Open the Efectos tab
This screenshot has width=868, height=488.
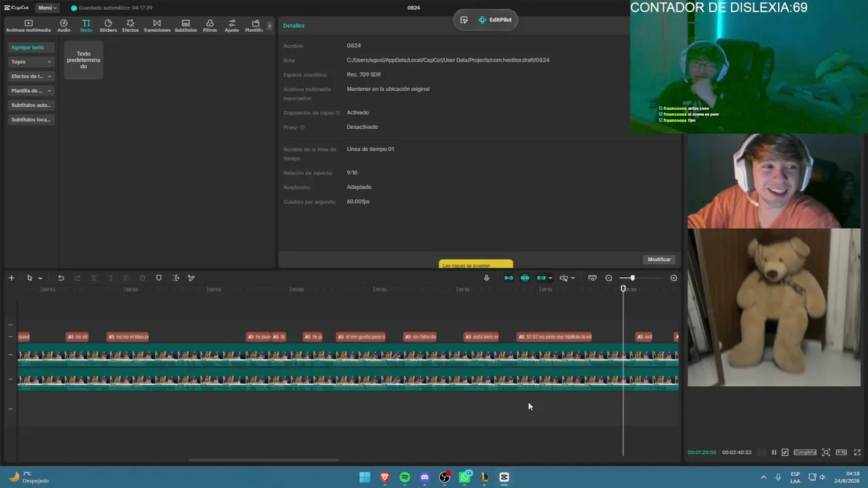click(x=130, y=26)
